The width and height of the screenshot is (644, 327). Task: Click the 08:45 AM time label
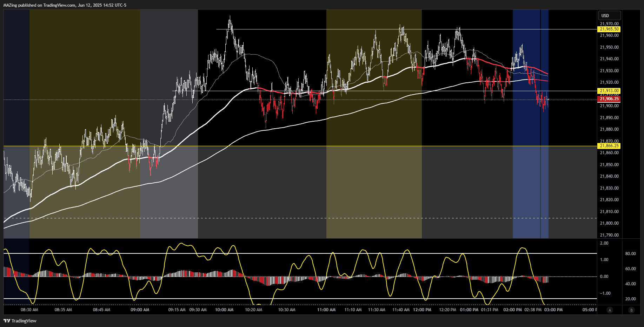coord(101,310)
